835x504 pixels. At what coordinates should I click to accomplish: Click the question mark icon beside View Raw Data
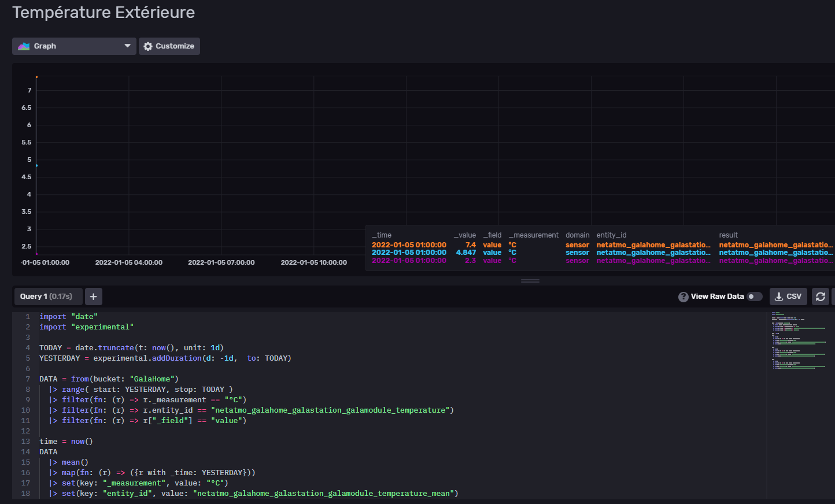tap(683, 297)
